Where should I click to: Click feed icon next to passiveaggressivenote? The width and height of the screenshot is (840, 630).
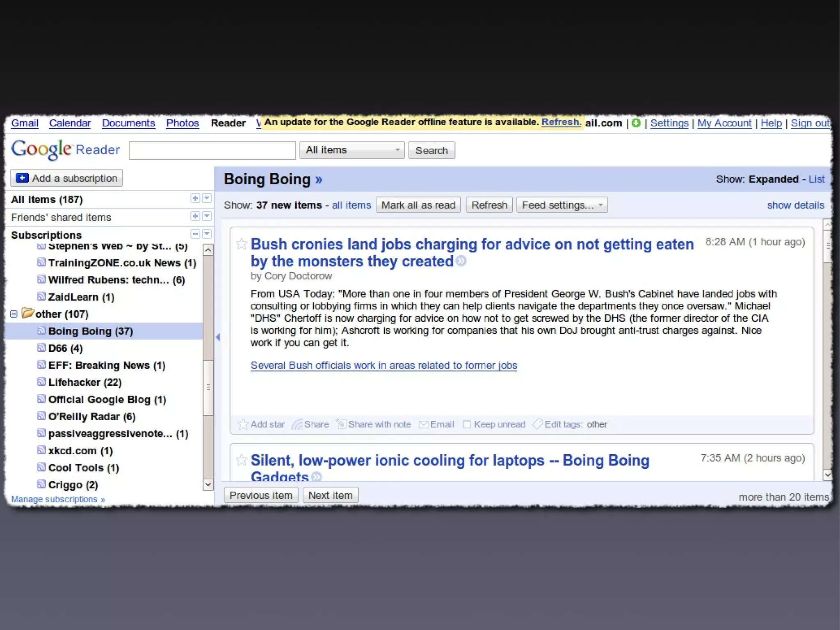[41, 433]
